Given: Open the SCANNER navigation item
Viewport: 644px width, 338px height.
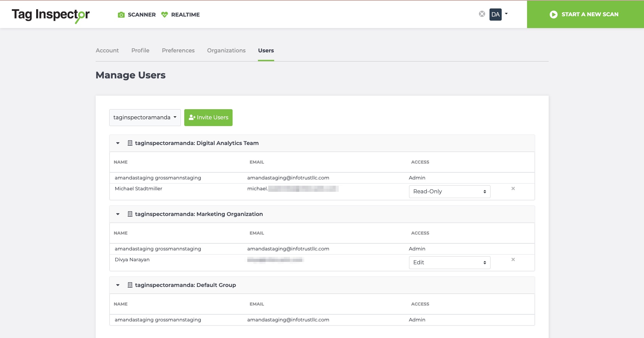Looking at the screenshot, I should (x=137, y=15).
